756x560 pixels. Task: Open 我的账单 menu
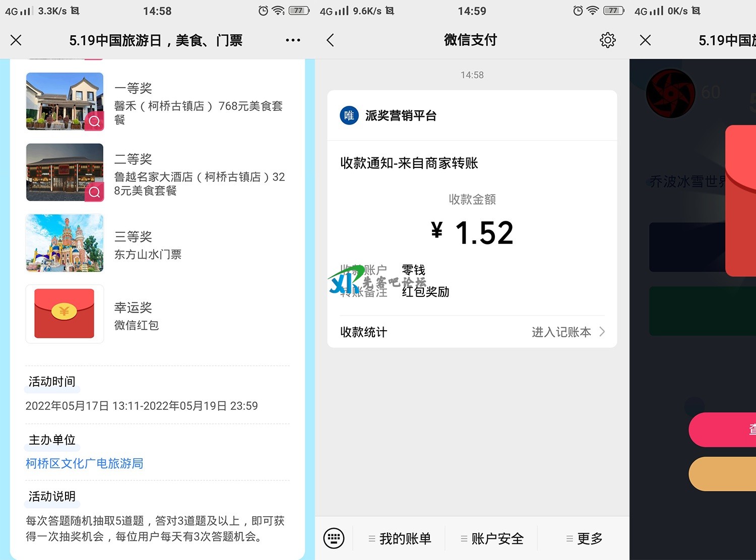pos(400,539)
